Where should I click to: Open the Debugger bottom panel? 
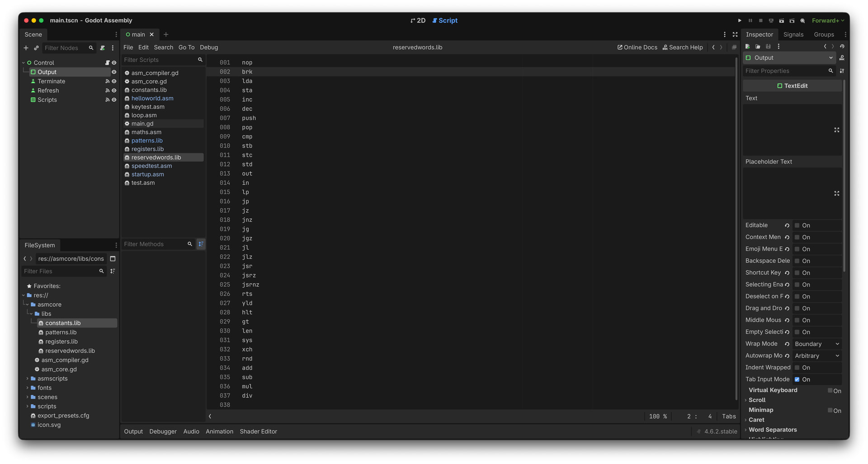click(163, 431)
